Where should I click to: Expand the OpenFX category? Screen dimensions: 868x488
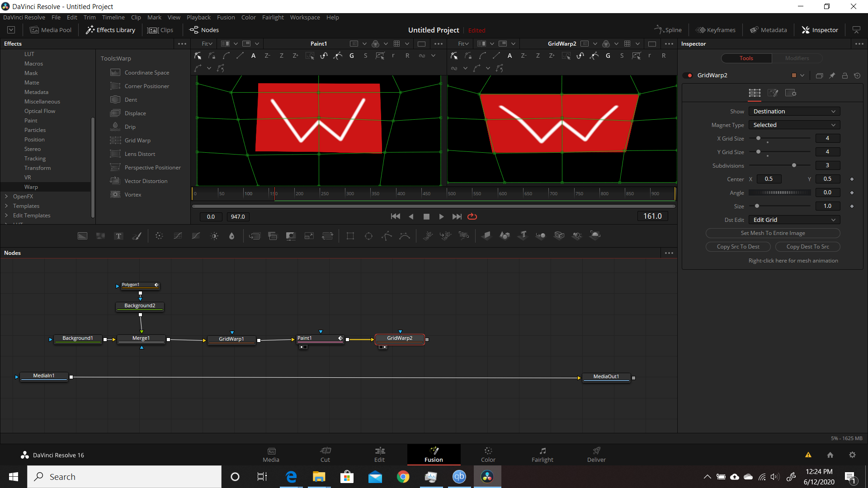click(6, 197)
